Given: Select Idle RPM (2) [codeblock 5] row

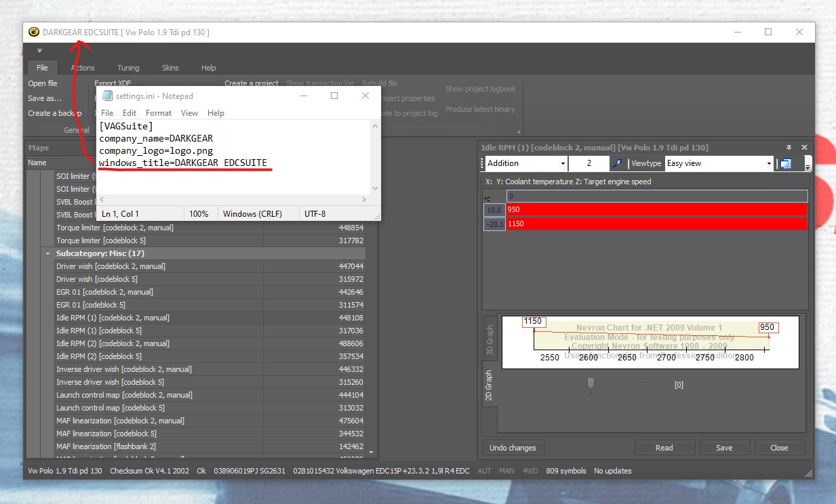Looking at the screenshot, I should click(210, 356).
